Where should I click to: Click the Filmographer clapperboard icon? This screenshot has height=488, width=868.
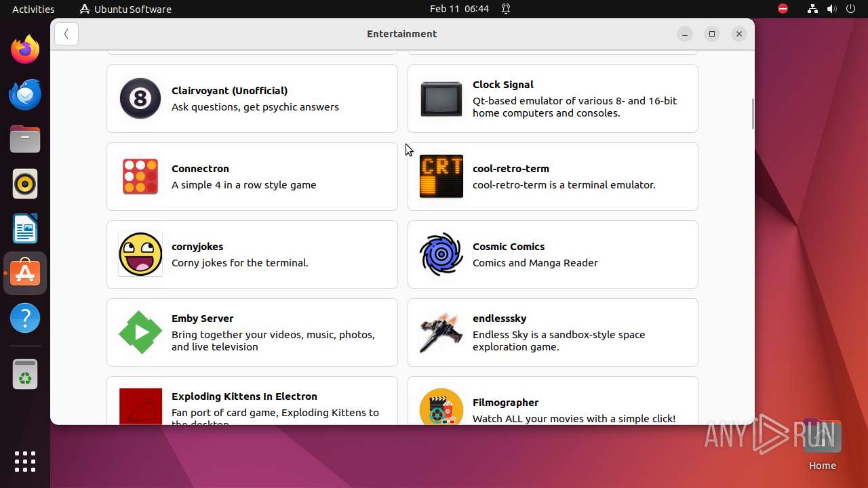point(441,406)
